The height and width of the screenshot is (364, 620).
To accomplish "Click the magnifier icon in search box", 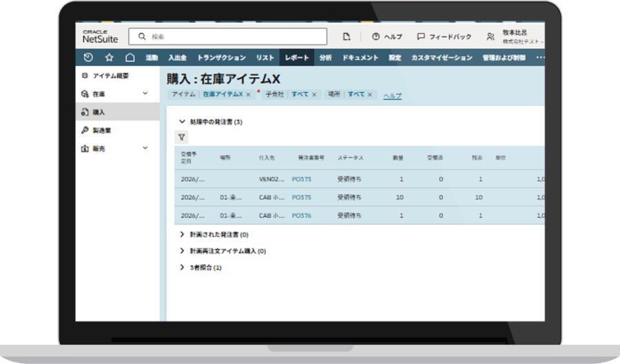I will click(142, 36).
